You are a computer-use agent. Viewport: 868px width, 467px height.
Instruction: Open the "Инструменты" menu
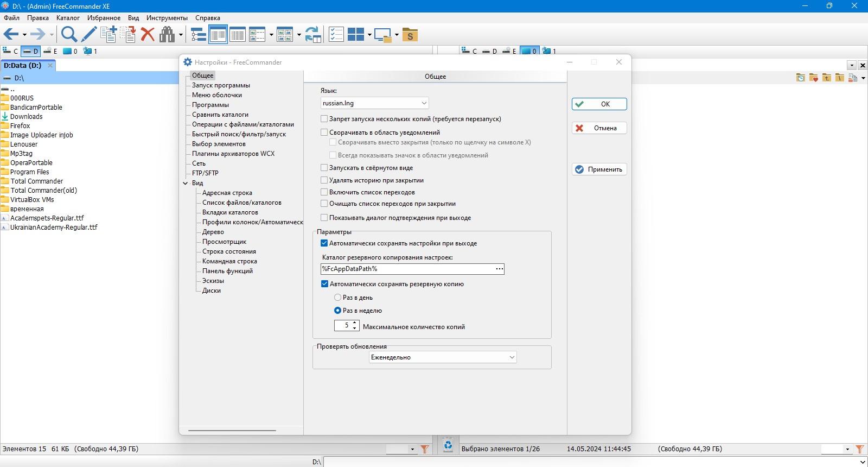[x=167, y=18]
